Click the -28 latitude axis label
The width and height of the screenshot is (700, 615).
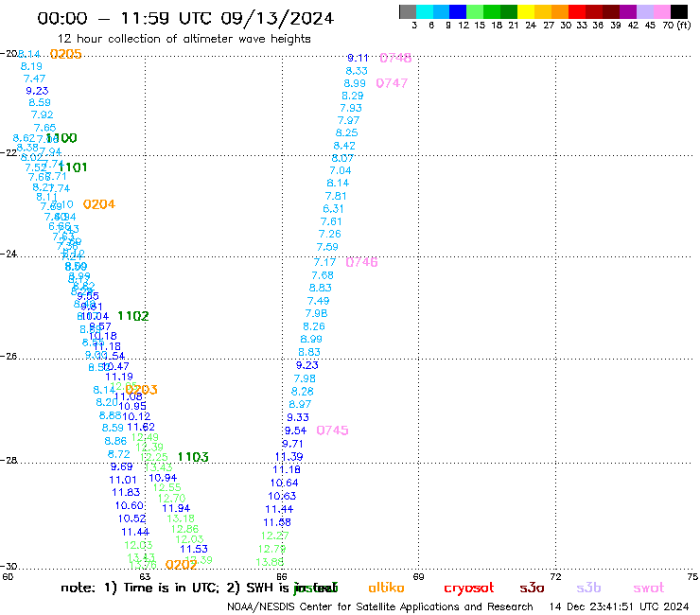(x=9, y=460)
